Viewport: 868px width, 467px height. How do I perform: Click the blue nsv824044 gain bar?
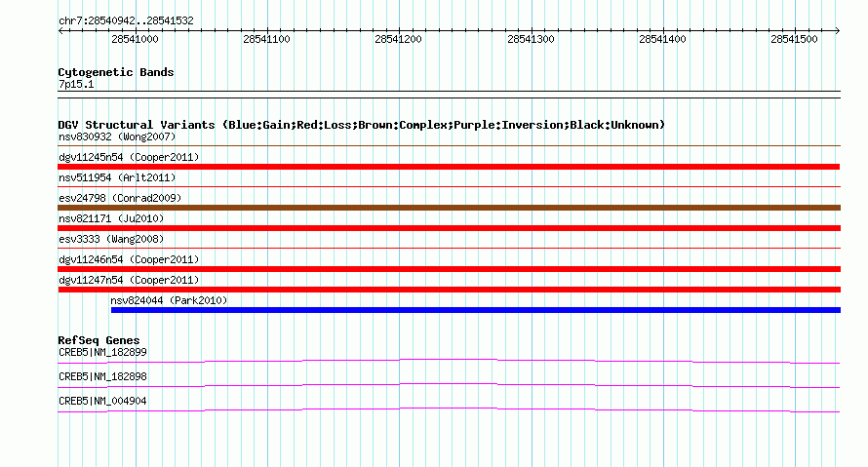point(476,310)
